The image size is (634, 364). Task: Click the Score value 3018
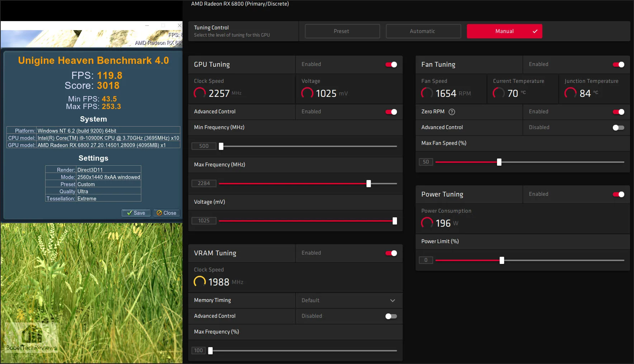108,86
